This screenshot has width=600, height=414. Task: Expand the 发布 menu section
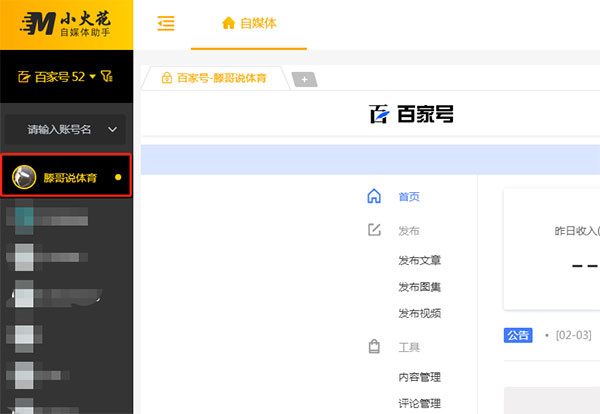point(409,231)
